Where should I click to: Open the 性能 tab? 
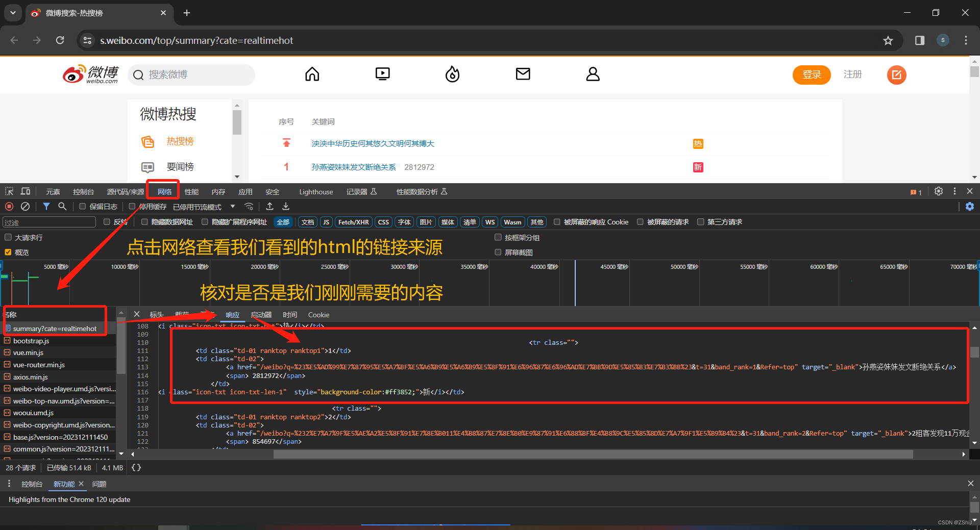(191, 192)
